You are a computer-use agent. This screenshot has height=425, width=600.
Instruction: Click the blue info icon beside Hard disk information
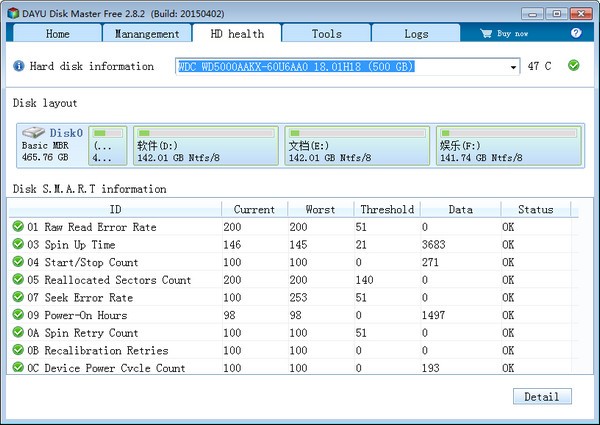click(x=18, y=67)
